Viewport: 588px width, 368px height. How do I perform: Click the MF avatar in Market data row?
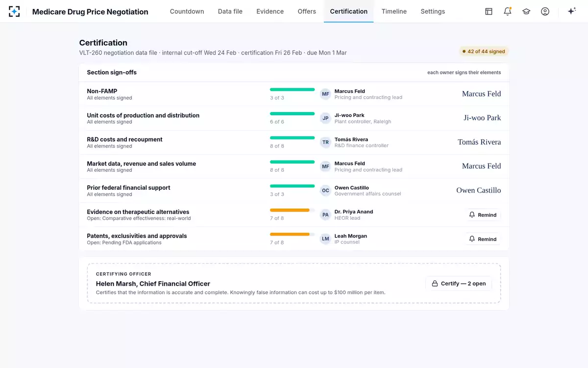(x=325, y=166)
